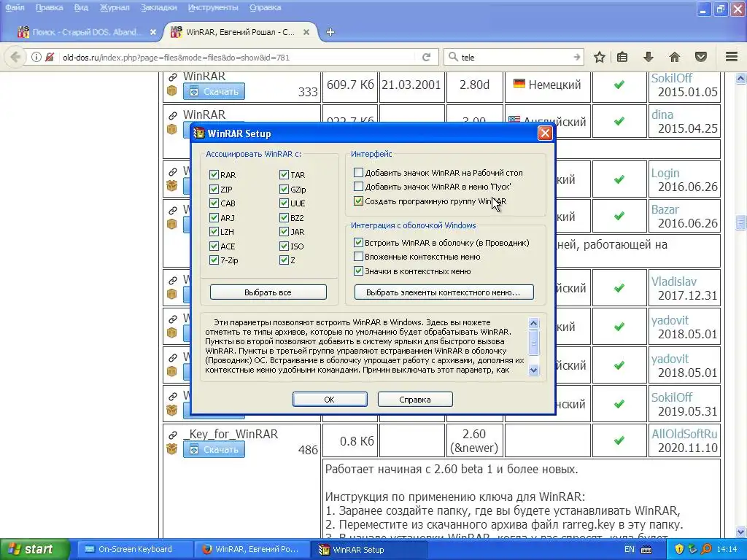Screen dimensions: 747x560
Task: Show bookmarks list icon
Action: click(x=622, y=57)
